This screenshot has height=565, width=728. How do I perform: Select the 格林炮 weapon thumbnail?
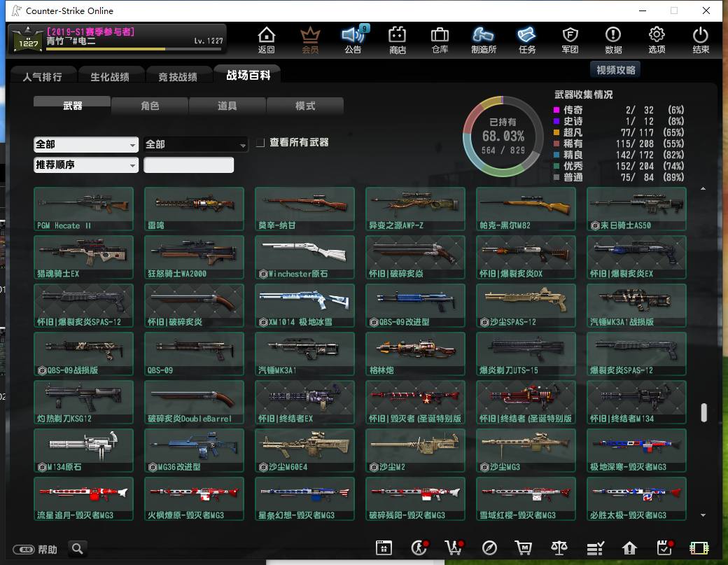coord(415,354)
